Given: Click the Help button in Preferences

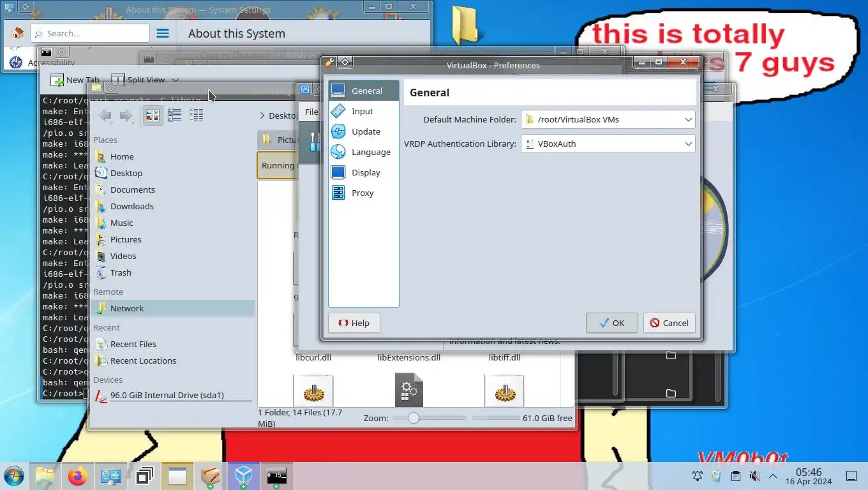Looking at the screenshot, I should pyautogui.click(x=354, y=323).
